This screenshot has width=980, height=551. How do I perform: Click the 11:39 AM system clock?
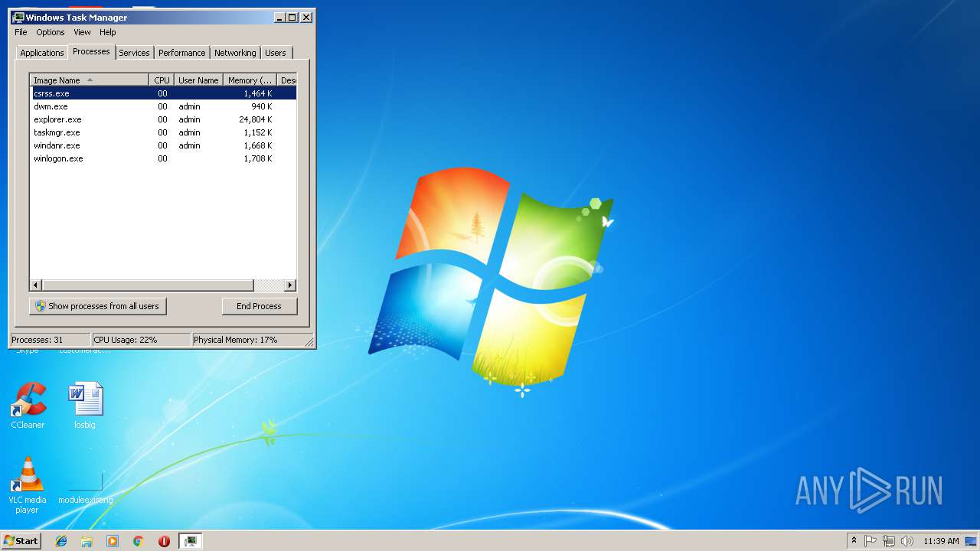click(x=941, y=541)
